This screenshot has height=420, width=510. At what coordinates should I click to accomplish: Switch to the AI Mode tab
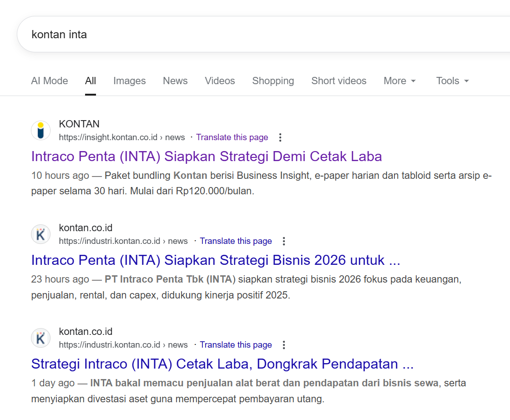(x=50, y=81)
